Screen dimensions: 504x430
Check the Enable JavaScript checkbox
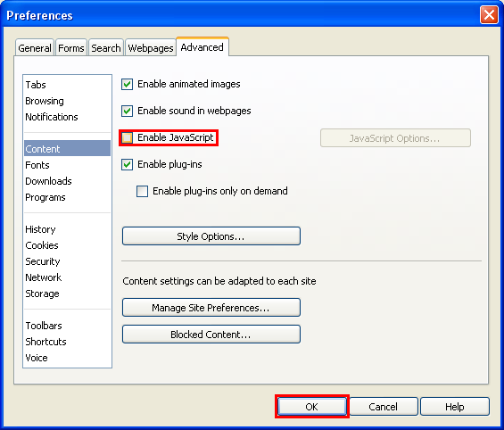click(x=127, y=138)
